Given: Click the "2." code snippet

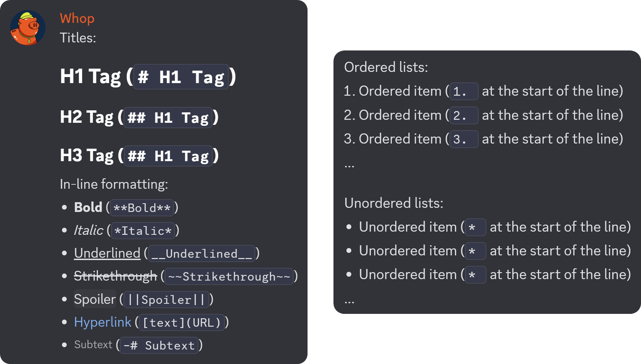Looking at the screenshot, I should pyautogui.click(x=464, y=115).
